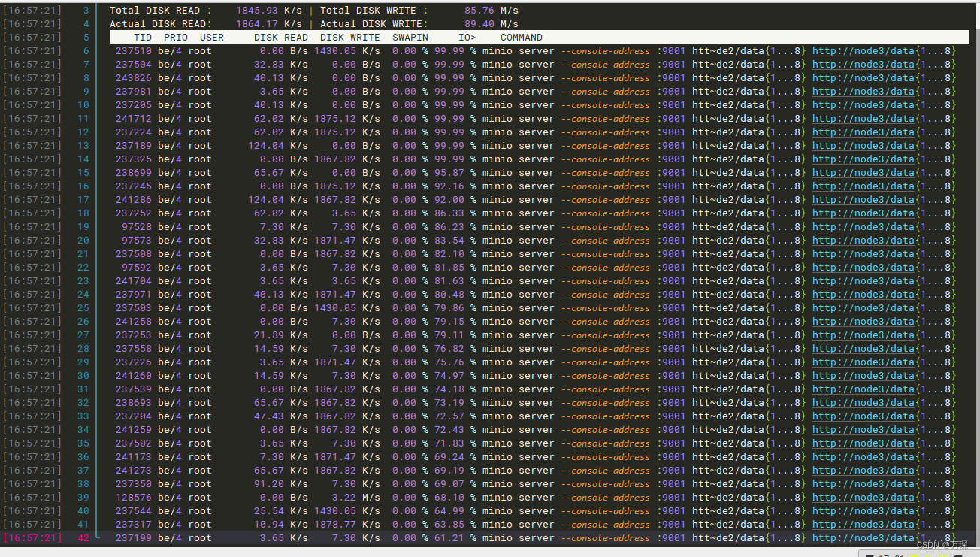Click the SWAPIN column header
The image size is (980, 557).
[x=410, y=38]
